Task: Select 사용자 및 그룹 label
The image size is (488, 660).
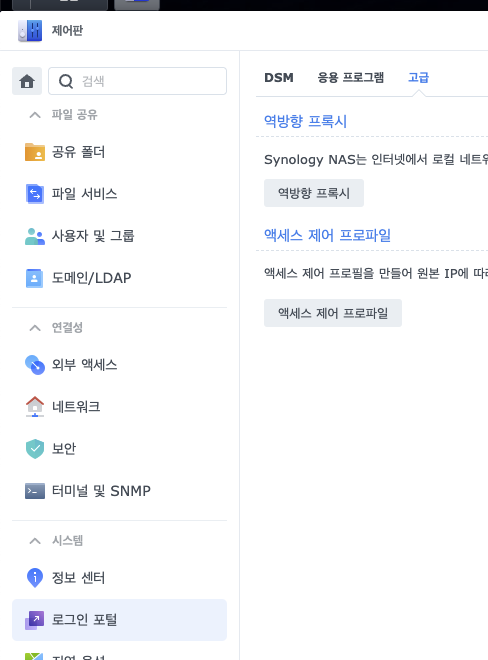Action: 93,236
